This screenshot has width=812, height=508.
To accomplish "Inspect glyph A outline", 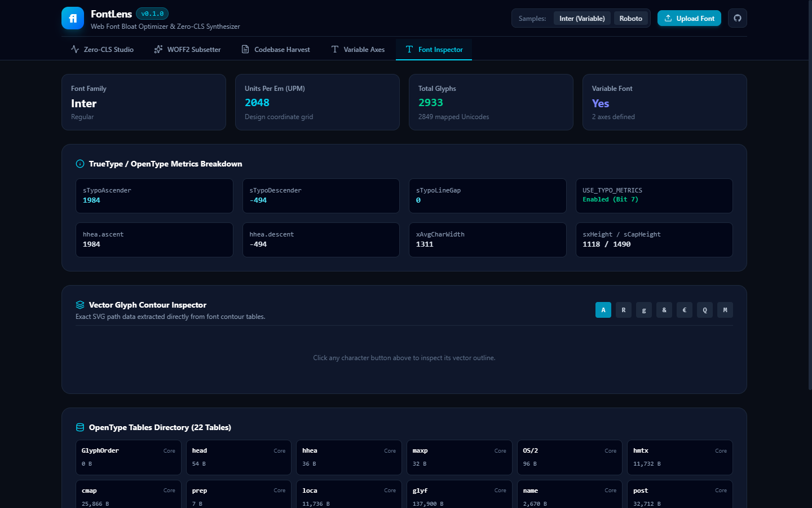I will point(603,310).
